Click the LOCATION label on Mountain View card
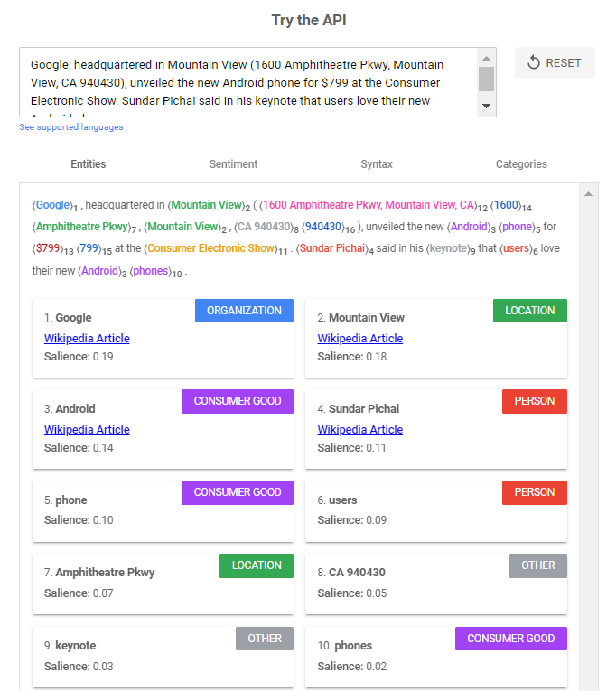 [x=529, y=311]
